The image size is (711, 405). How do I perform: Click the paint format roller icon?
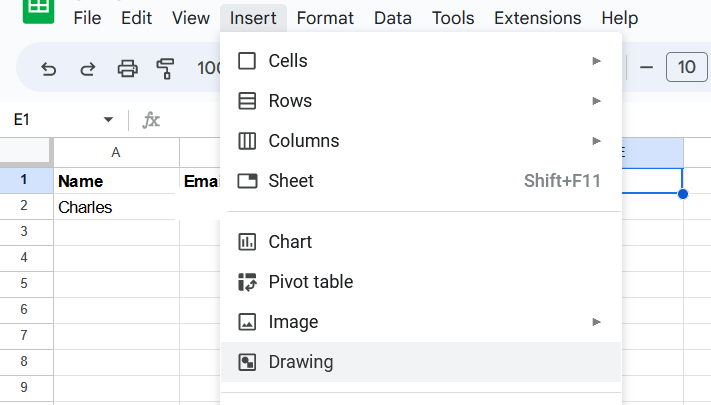click(x=166, y=69)
